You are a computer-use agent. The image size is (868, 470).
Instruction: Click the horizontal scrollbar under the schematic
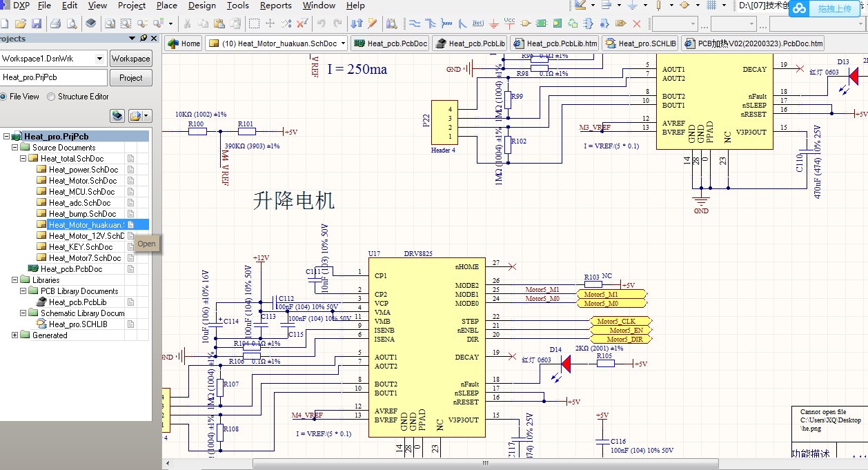click(486, 464)
